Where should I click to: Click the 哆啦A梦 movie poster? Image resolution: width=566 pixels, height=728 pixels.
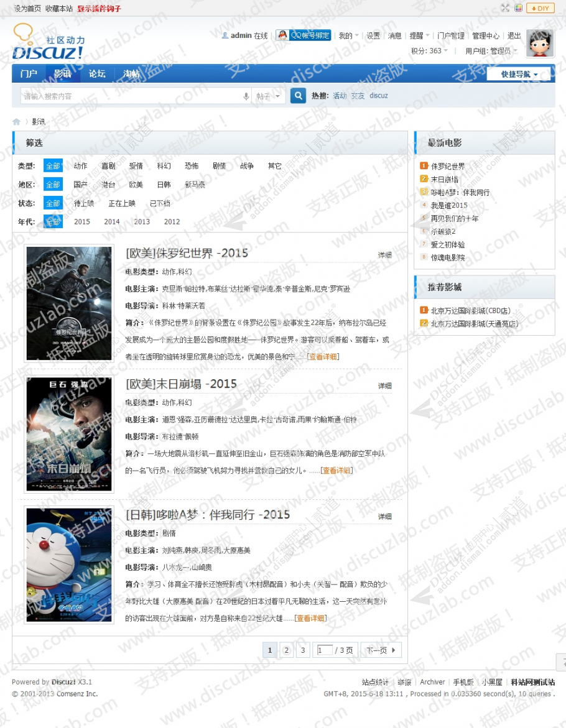tap(68, 564)
